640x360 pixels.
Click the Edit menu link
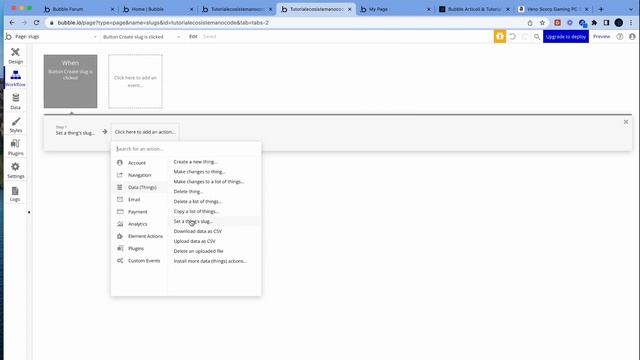(193, 36)
